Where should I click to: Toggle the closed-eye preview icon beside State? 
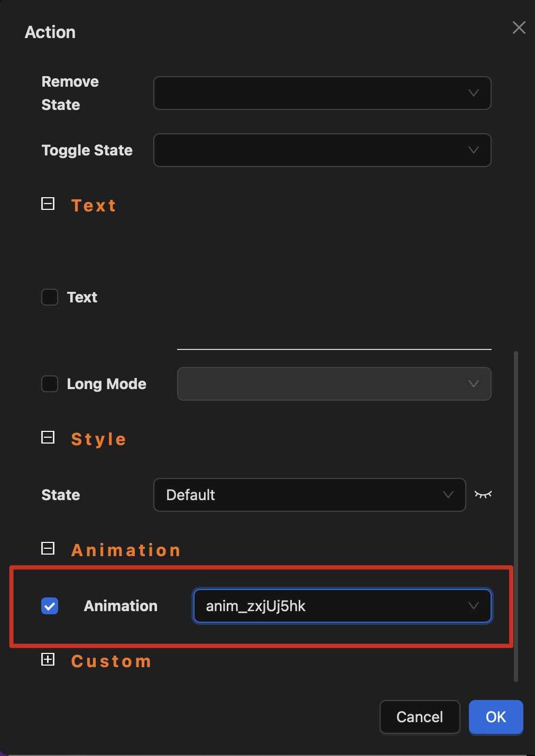point(484,495)
